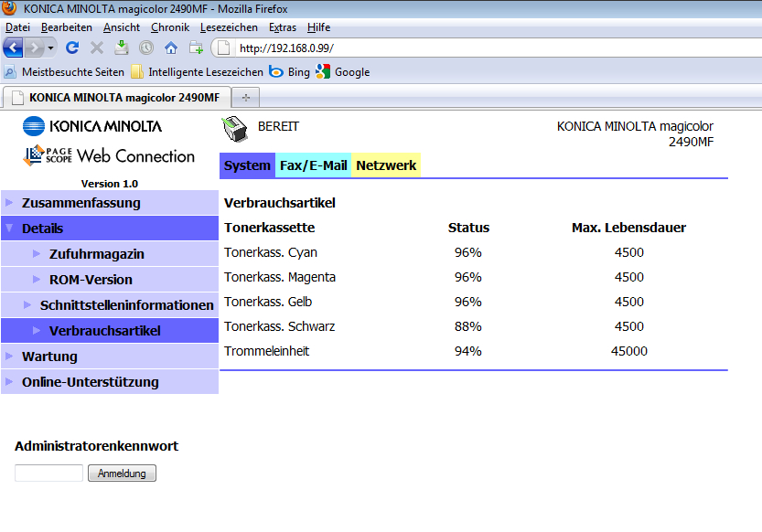
Task: Switch to the Fax/E-Mail tab
Action: click(314, 165)
